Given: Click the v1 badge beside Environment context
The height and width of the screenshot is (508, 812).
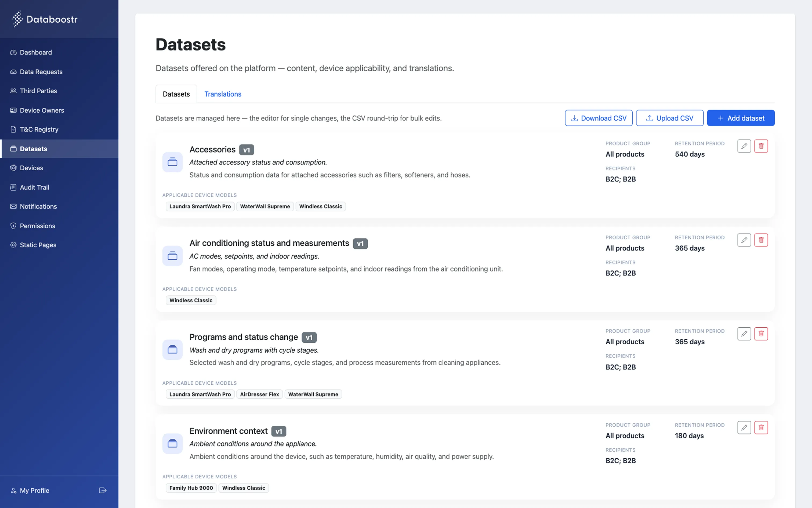Looking at the screenshot, I should point(279,431).
